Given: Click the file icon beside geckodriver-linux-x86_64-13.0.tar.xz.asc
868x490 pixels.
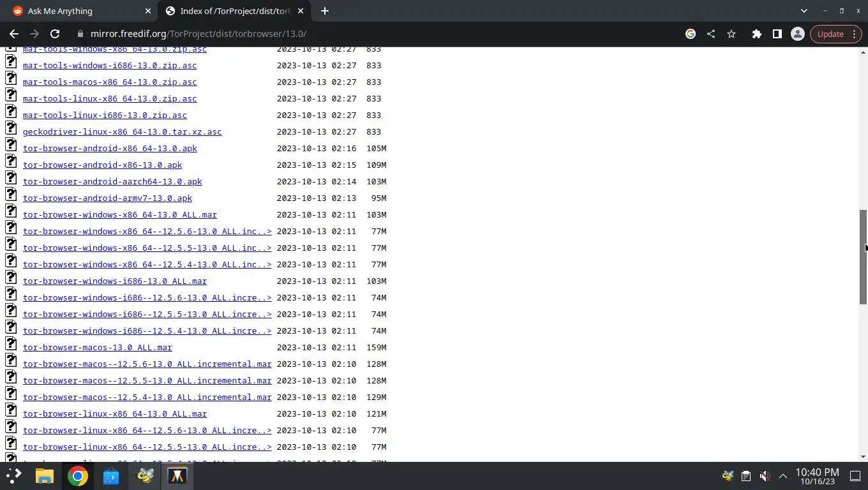Looking at the screenshot, I should [x=11, y=128].
